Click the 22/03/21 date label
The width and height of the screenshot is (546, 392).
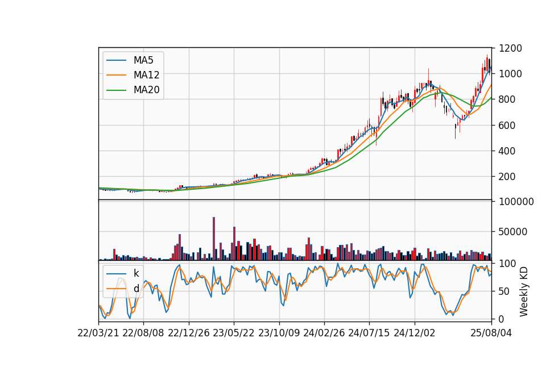98,333
